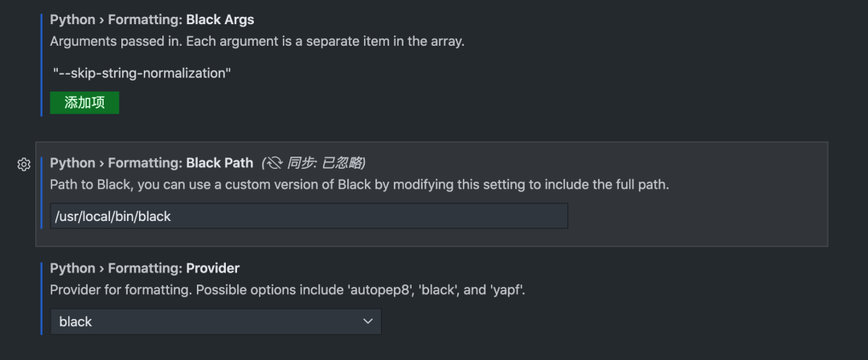Click the 'Black Path' bold label
The height and width of the screenshot is (360, 868).
tap(219, 163)
